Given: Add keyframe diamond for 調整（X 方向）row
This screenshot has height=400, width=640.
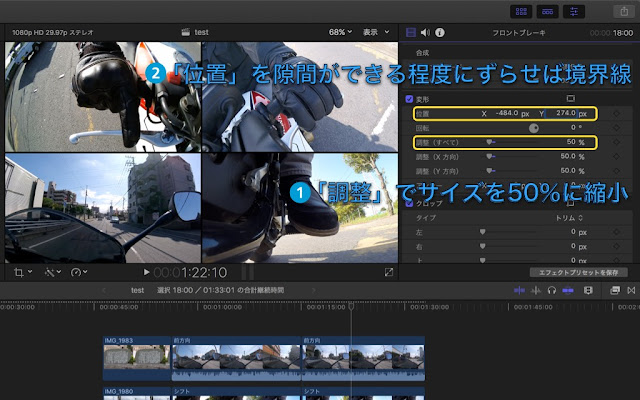Looking at the screenshot, I should 616,156.
